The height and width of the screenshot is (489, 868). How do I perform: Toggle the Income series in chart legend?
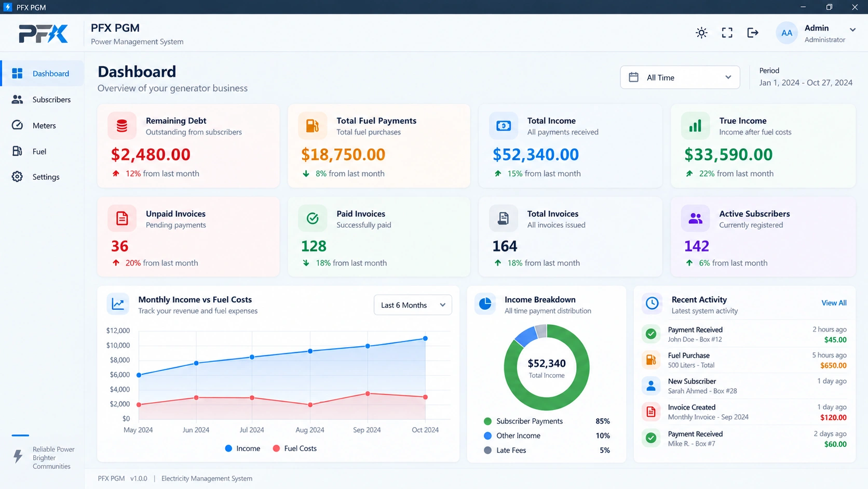[242, 448]
